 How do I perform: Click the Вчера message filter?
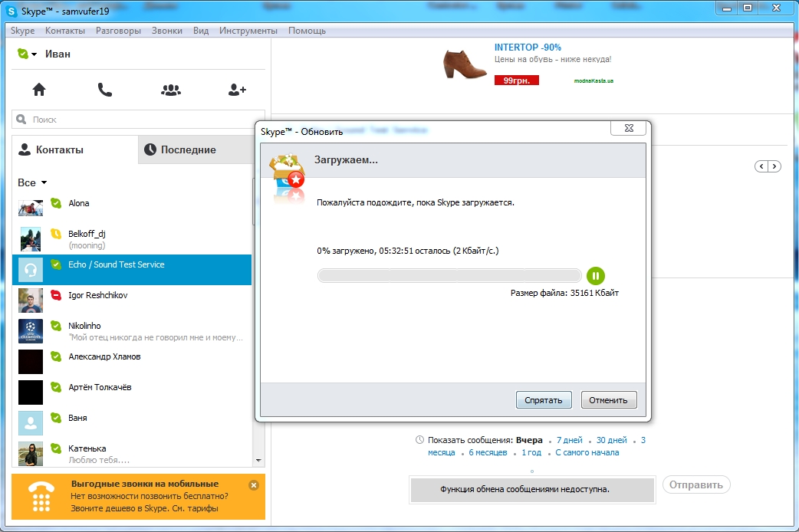coord(529,440)
